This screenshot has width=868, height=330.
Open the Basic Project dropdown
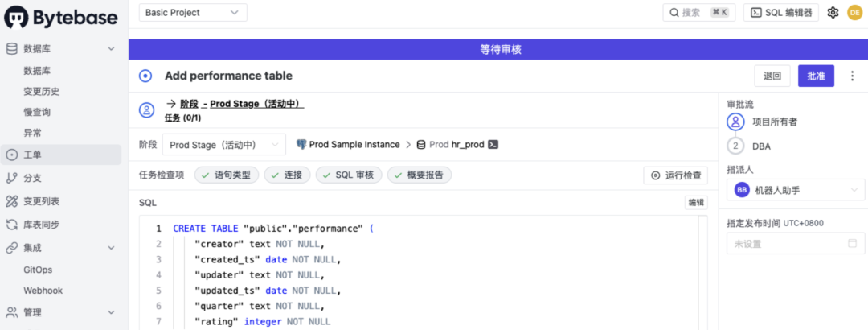[x=193, y=13]
